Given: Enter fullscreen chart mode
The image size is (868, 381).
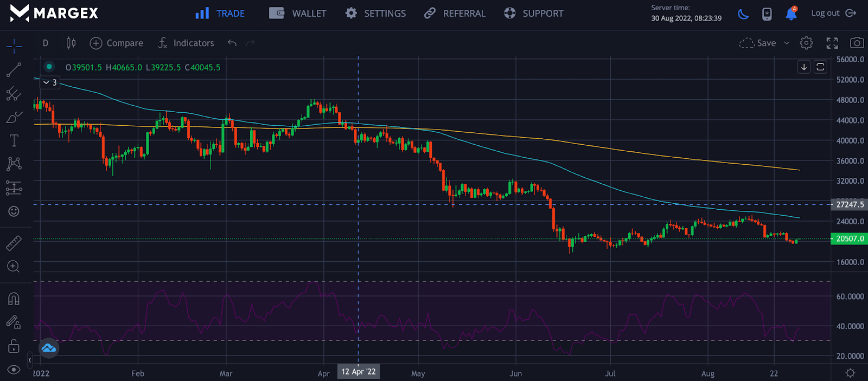Looking at the screenshot, I should point(832,43).
